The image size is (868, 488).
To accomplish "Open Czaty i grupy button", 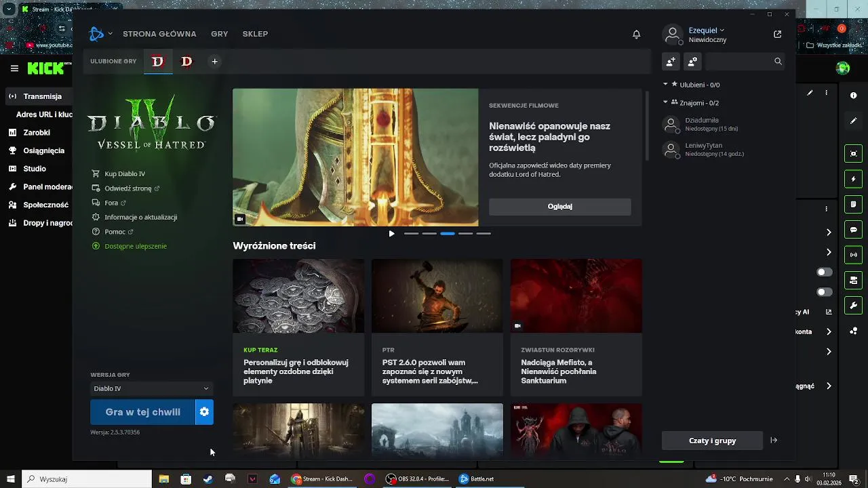I will click(x=712, y=441).
